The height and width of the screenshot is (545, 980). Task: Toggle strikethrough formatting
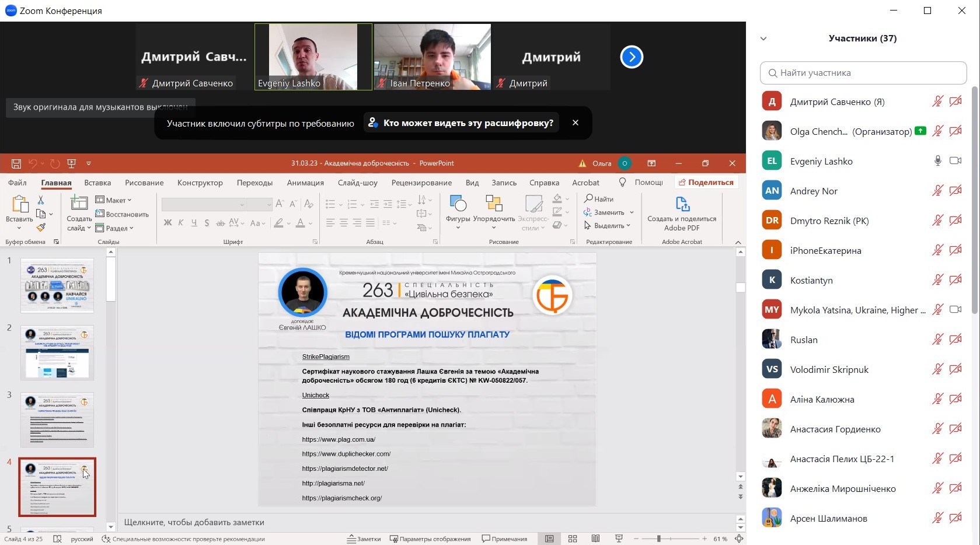[220, 223]
